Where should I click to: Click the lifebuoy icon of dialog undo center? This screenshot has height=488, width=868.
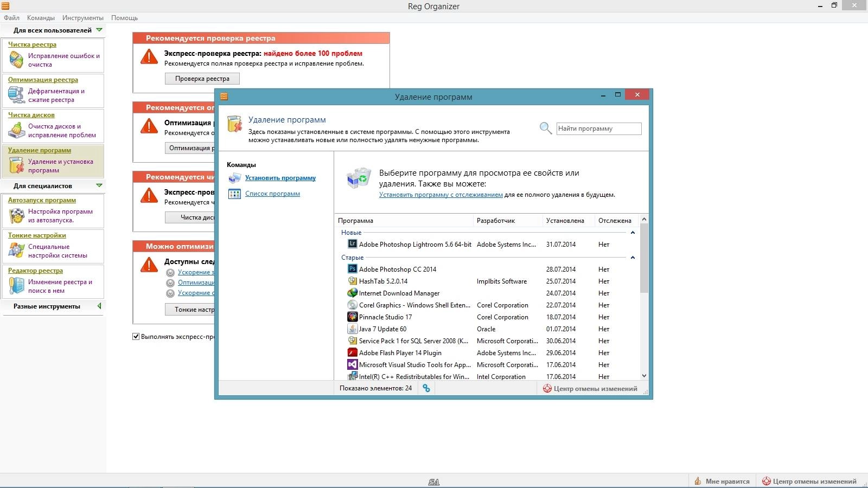pos(547,388)
